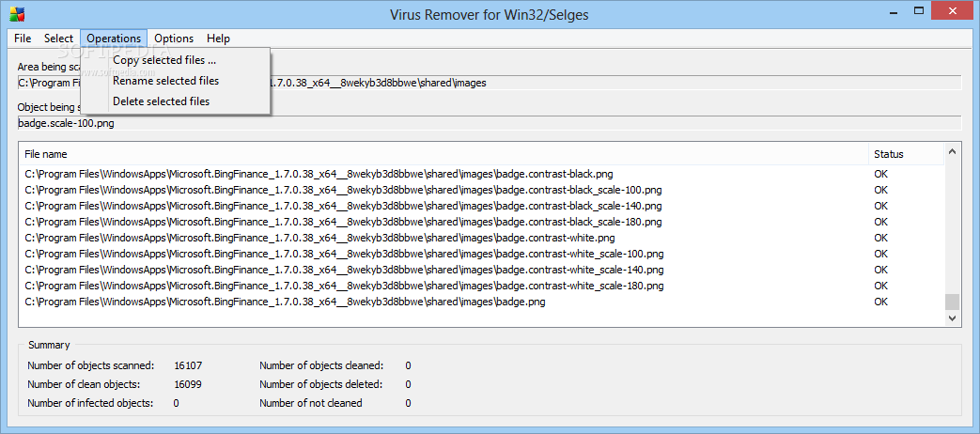The height and width of the screenshot is (434, 980).
Task: Select the badge.contrast-white.png row
Action: point(481,238)
